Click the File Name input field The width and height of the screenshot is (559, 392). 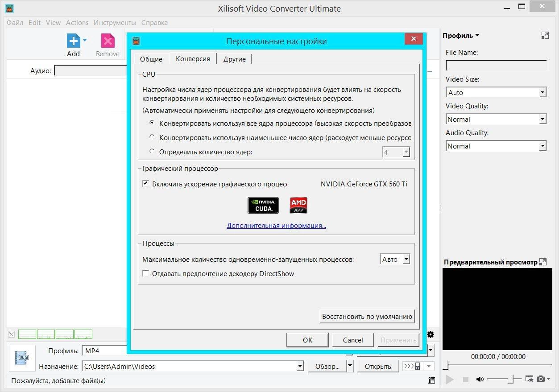coord(496,66)
